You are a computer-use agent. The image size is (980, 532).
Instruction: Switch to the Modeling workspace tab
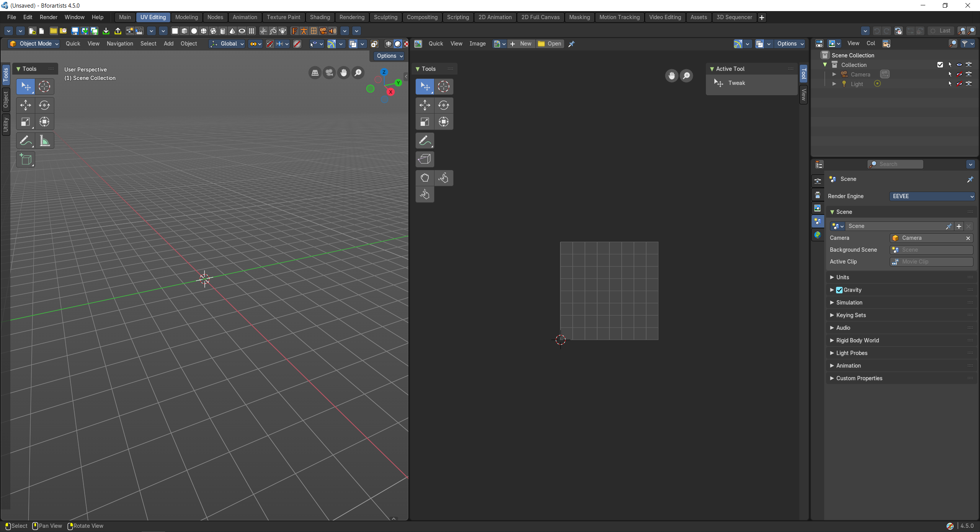pyautogui.click(x=186, y=17)
